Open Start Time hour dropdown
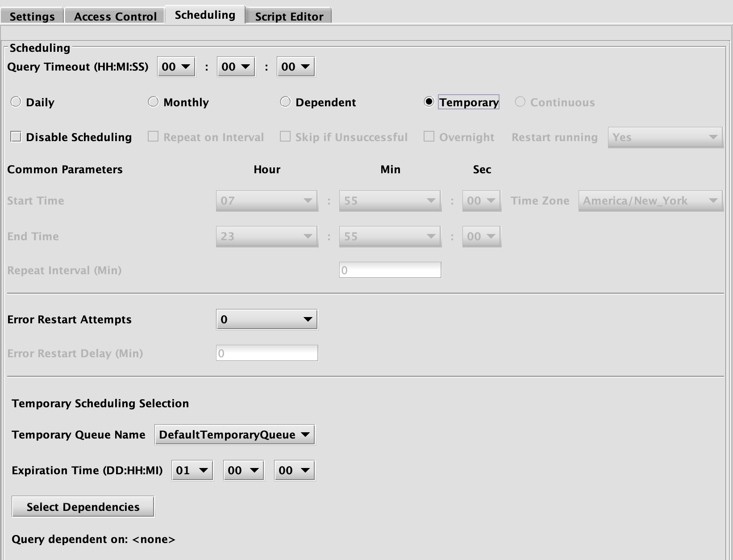733x560 pixels. coord(267,201)
